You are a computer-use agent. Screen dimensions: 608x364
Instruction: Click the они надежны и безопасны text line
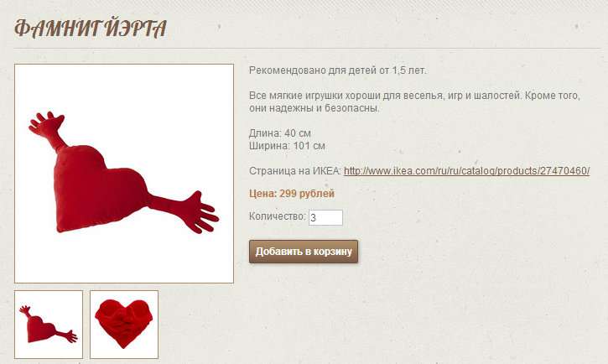tap(314, 108)
